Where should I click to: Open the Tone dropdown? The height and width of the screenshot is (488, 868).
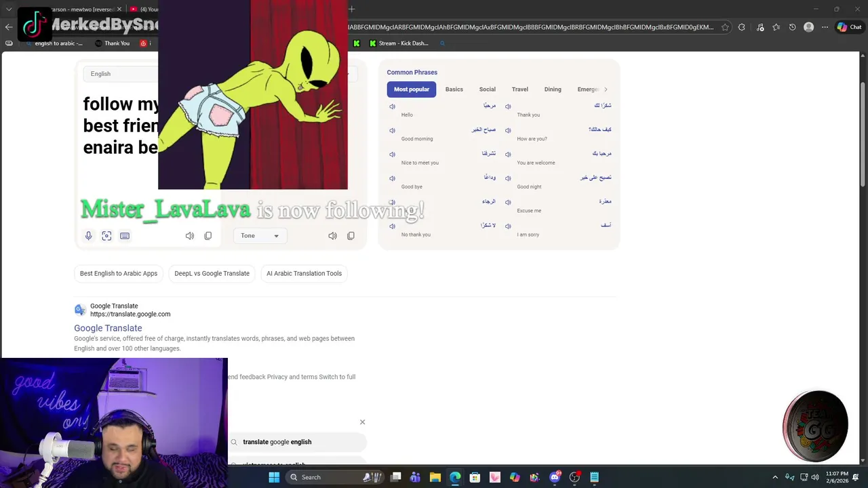point(260,236)
